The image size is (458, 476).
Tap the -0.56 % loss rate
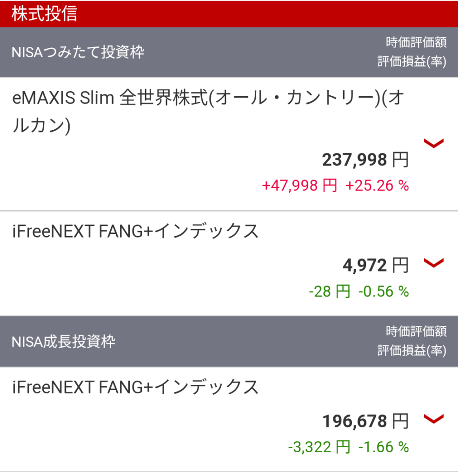(x=384, y=292)
